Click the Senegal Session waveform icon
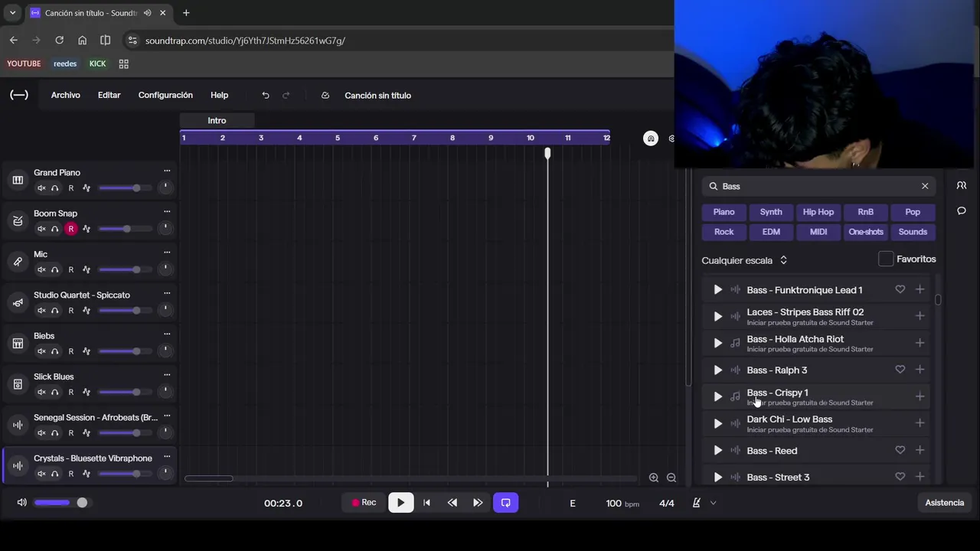This screenshot has width=980, height=551. 18,425
